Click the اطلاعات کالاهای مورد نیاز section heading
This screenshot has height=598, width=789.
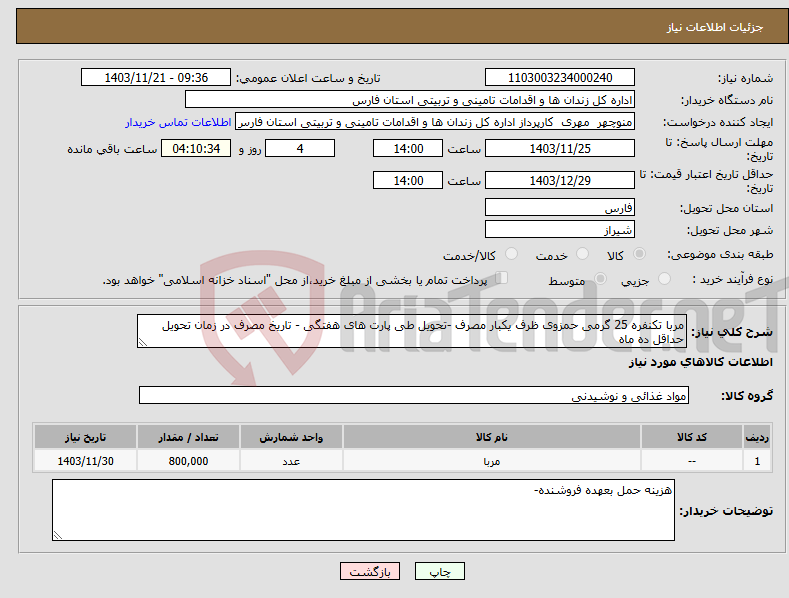(x=700, y=362)
